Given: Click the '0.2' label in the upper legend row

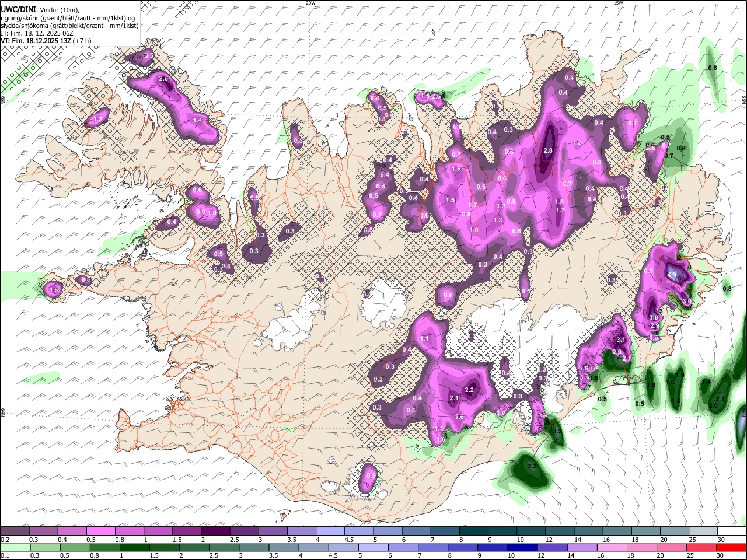Looking at the screenshot, I should [x=5, y=540].
